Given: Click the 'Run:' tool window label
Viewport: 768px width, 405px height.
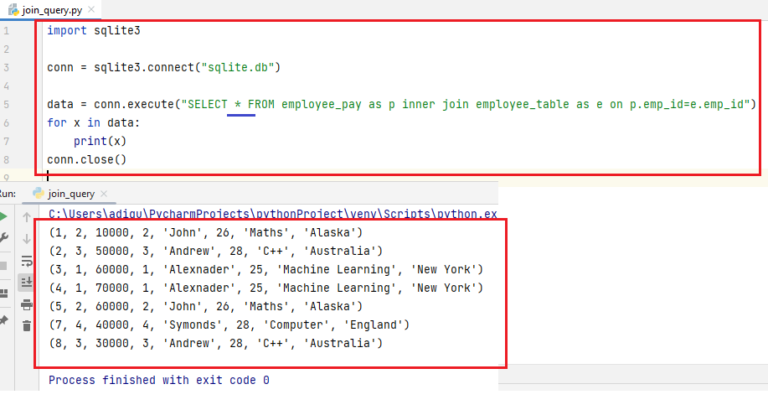Looking at the screenshot, I should pos(7,194).
